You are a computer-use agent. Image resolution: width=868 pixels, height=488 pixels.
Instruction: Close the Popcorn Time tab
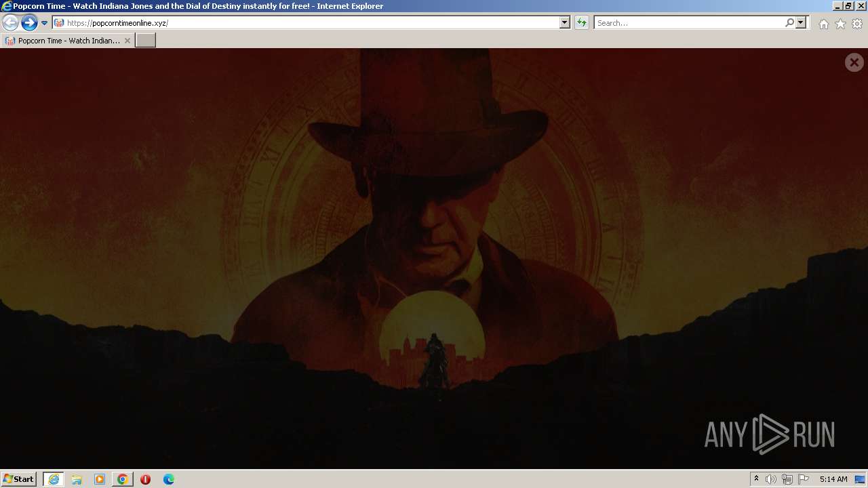[127, 41]
